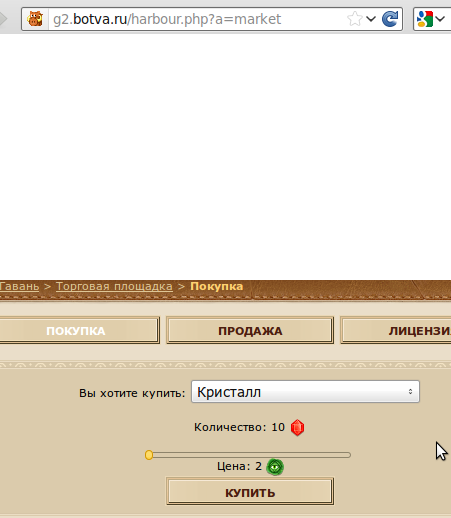Screen dimensions: 451x518
Task: Open the Кристалл item dropdown
Action: (x=305, y=392)
